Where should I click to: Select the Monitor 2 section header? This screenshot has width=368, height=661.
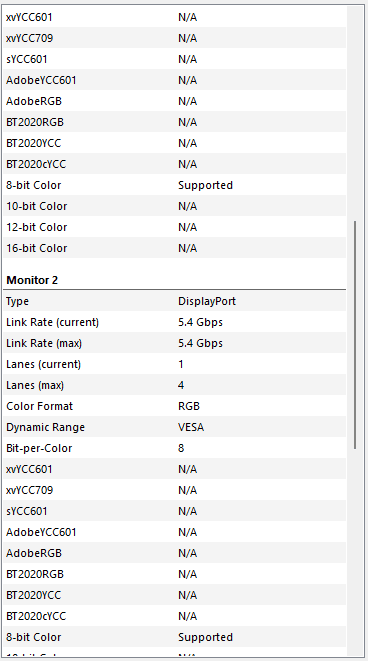[x=32, y=280]
